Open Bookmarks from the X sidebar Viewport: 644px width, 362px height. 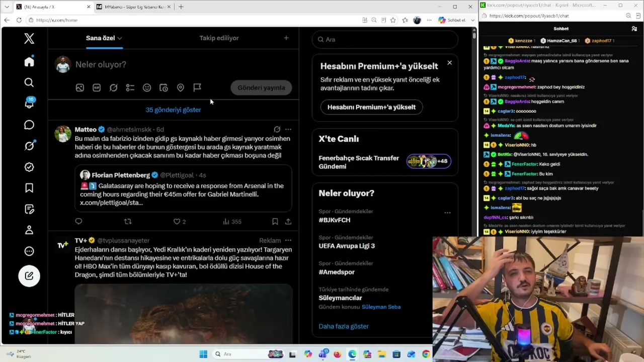point(29,188)
